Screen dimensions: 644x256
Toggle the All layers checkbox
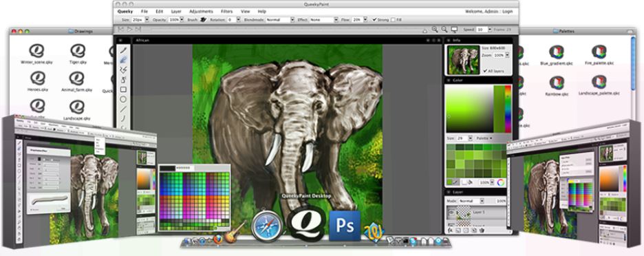485,71
